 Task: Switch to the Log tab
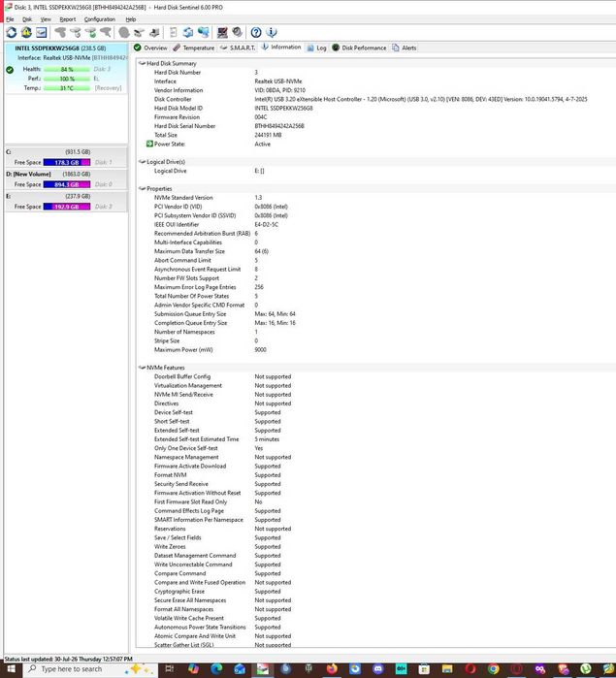(316, 48)
